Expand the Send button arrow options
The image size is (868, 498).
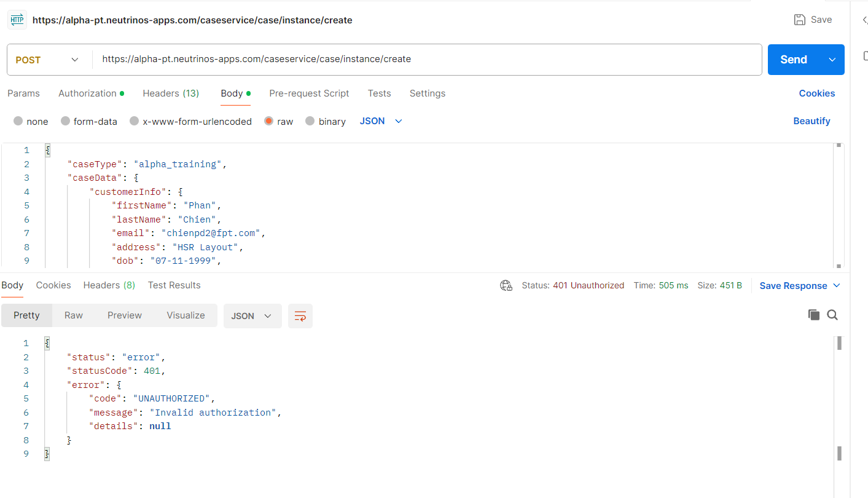[832, 60]
